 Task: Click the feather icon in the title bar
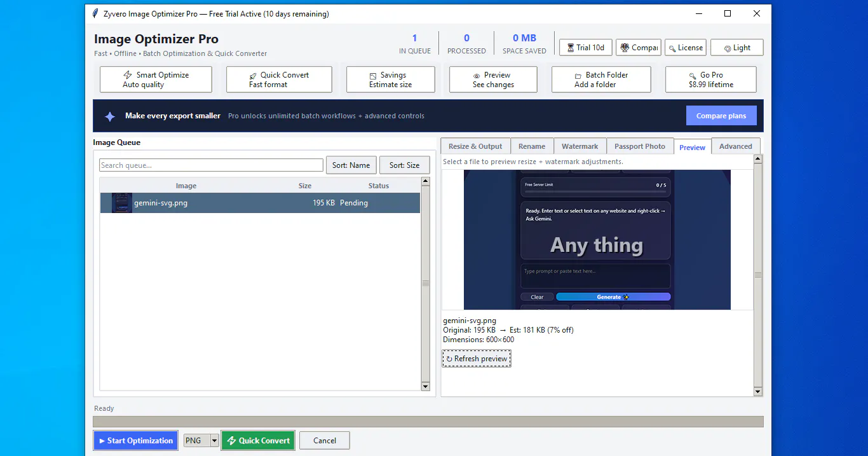click(95, 13)
